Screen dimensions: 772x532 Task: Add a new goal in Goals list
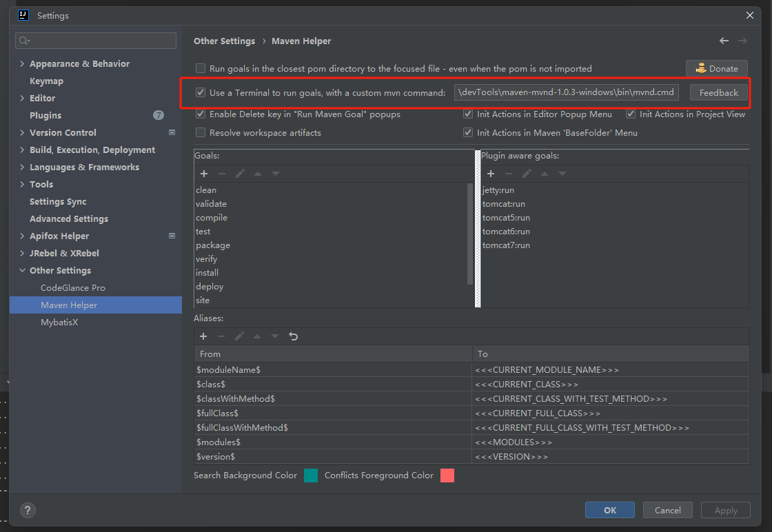[204, 174]
